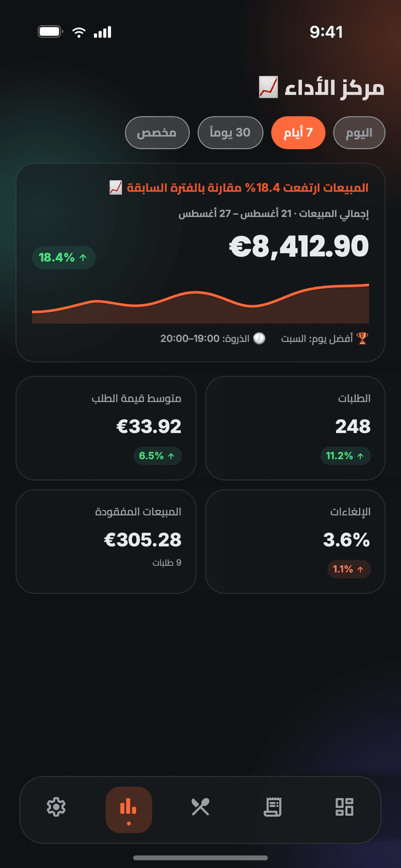Tap the bar chart analytics nav icon

[x=128, y=810]
